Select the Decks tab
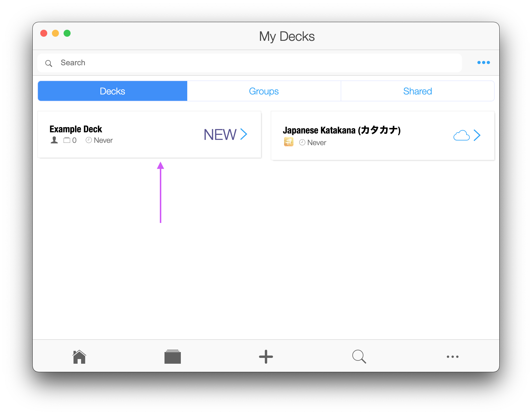This screenshot has height=415, width=532. point(112,91)
